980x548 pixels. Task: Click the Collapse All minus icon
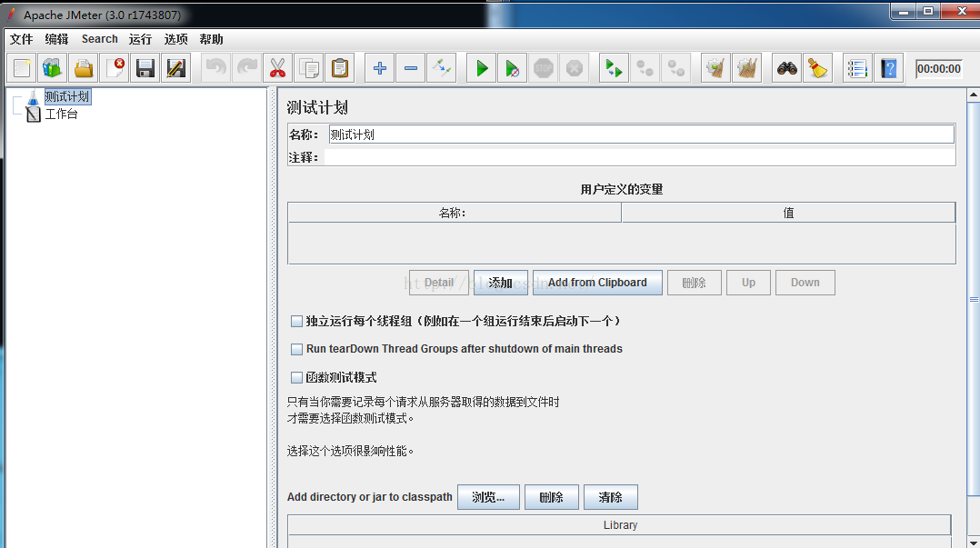(411, 68)
